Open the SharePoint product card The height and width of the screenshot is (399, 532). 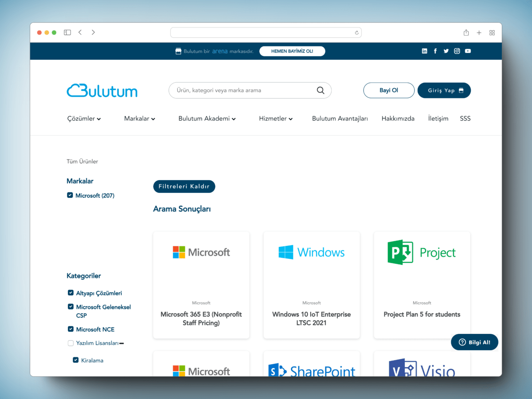coord(312,364)
